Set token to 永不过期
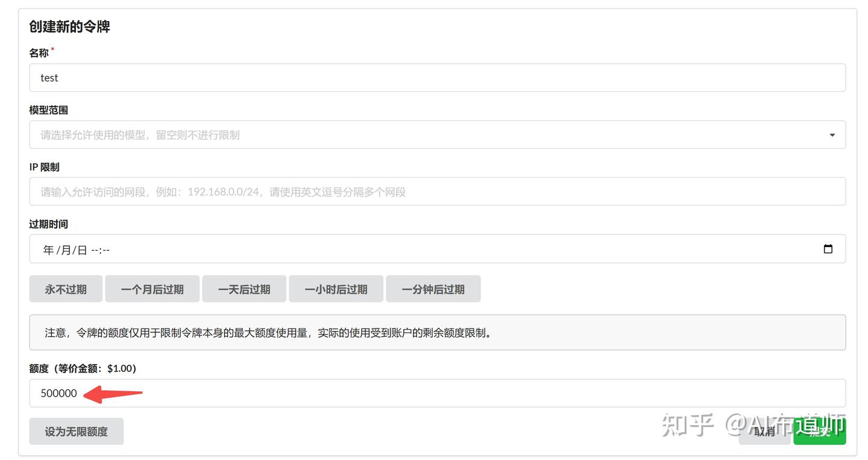 (x=66, y=289)
